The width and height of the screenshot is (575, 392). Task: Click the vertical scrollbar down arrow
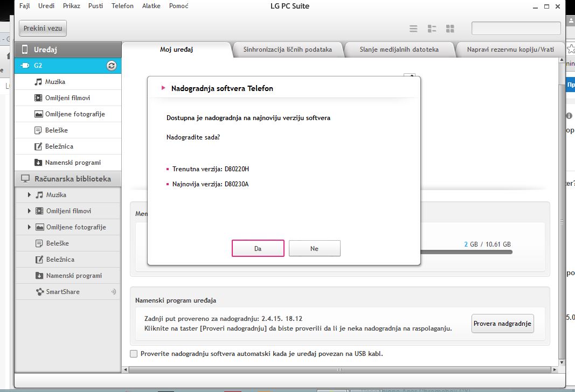click(562, 363)
